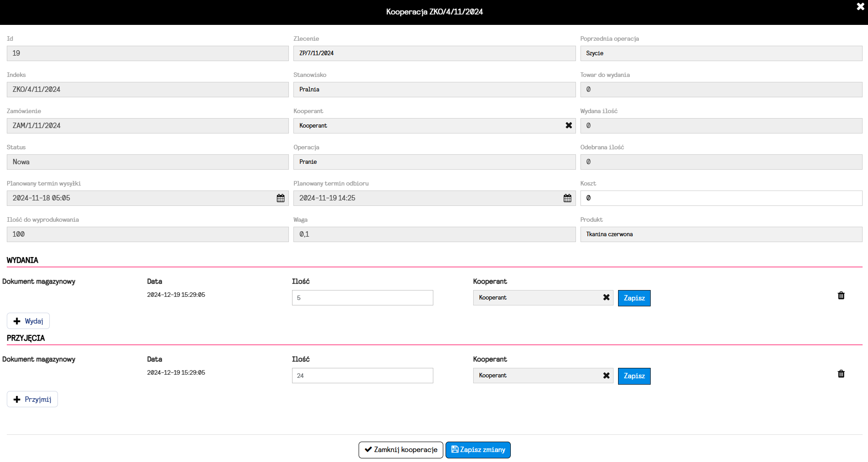
Task: Open calendar for Planowany termin wysyłki
Action: click(x=281, y=198)
